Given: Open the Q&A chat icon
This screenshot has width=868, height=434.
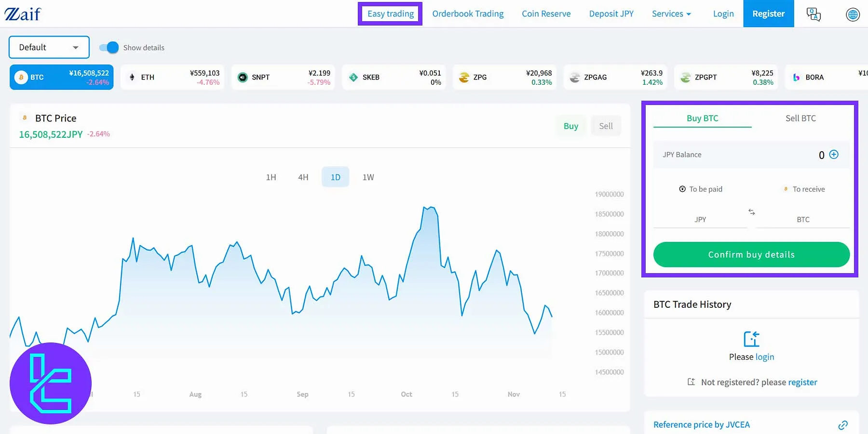Looking at the screenshot, I should (814, 14).
